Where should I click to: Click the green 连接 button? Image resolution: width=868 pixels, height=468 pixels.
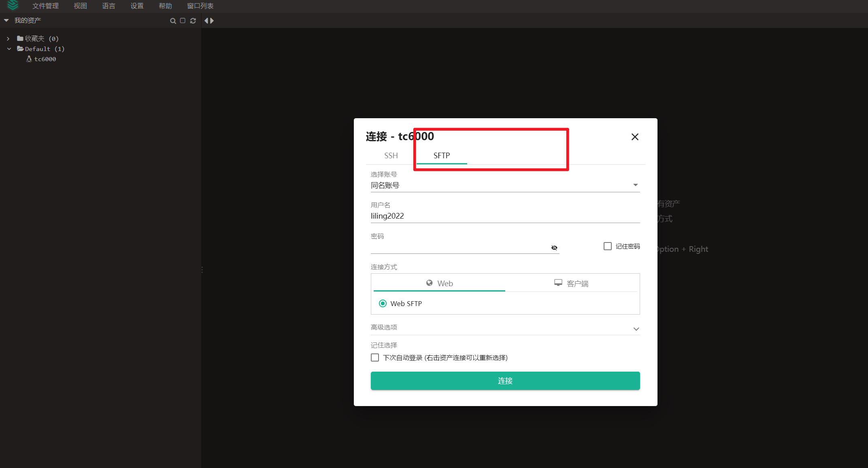505,381
